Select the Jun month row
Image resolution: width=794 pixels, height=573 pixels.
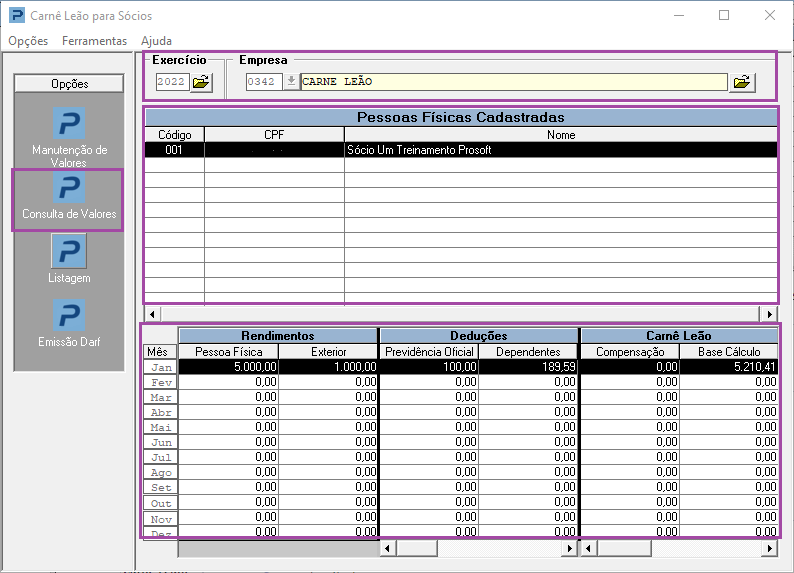pyautogui.click(x=161, y=442)
